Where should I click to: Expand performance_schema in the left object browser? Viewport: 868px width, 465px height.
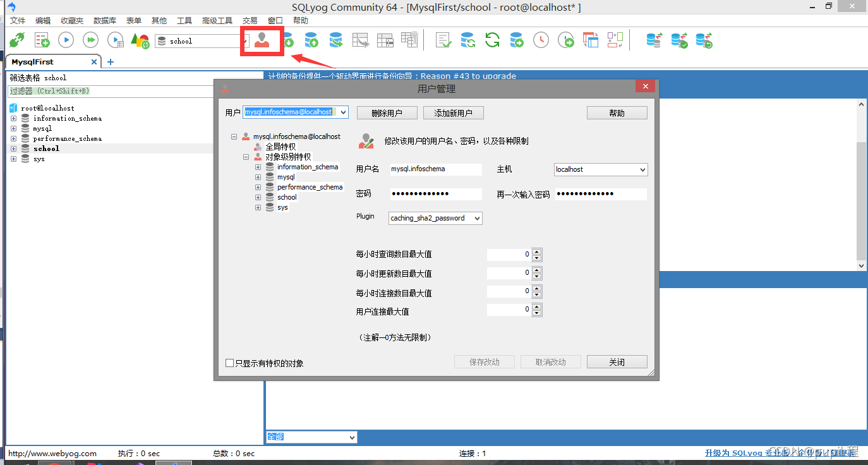(13, 138)
